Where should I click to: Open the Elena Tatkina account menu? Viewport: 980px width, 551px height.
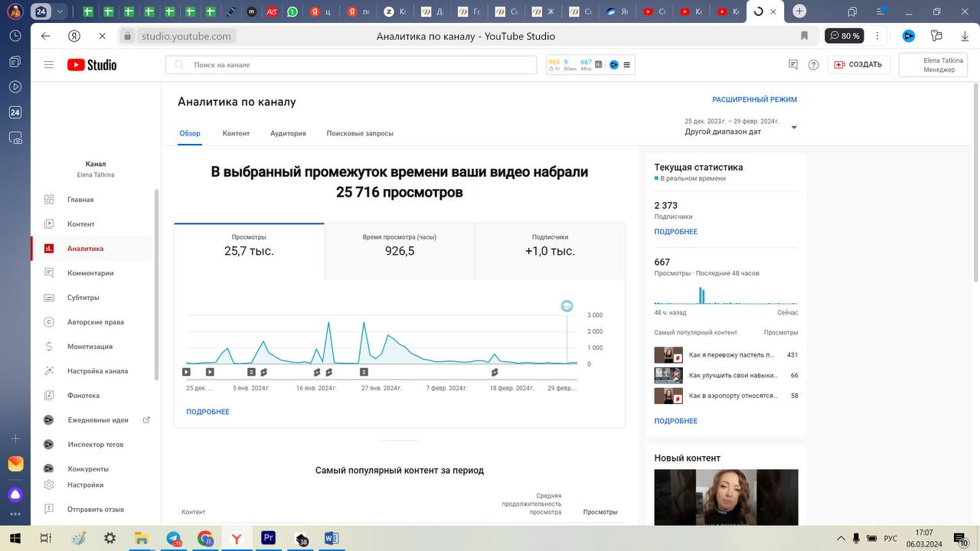933,65
